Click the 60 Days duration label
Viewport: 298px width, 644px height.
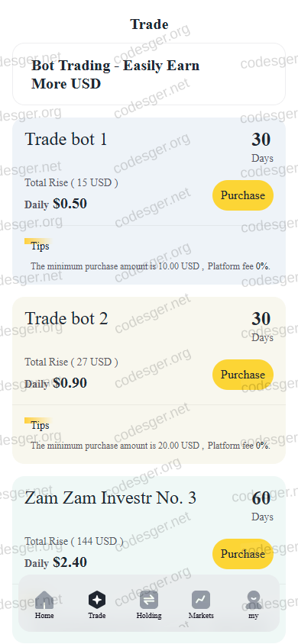261,505
